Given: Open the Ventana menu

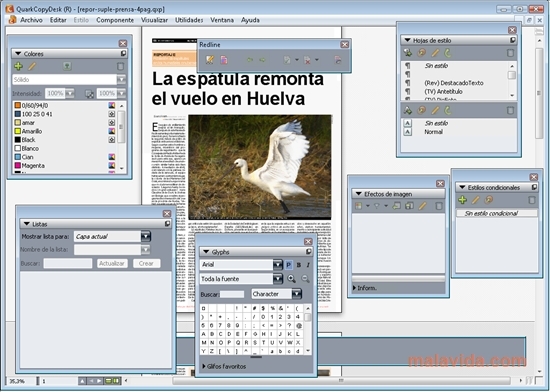Looking at the screenshot, I should (222, 20).
